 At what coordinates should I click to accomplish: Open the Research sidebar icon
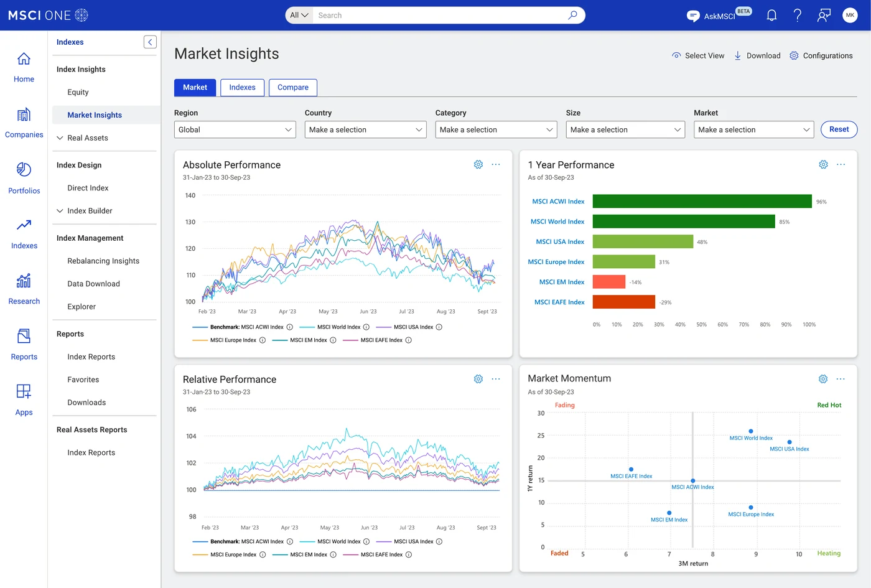24,281
